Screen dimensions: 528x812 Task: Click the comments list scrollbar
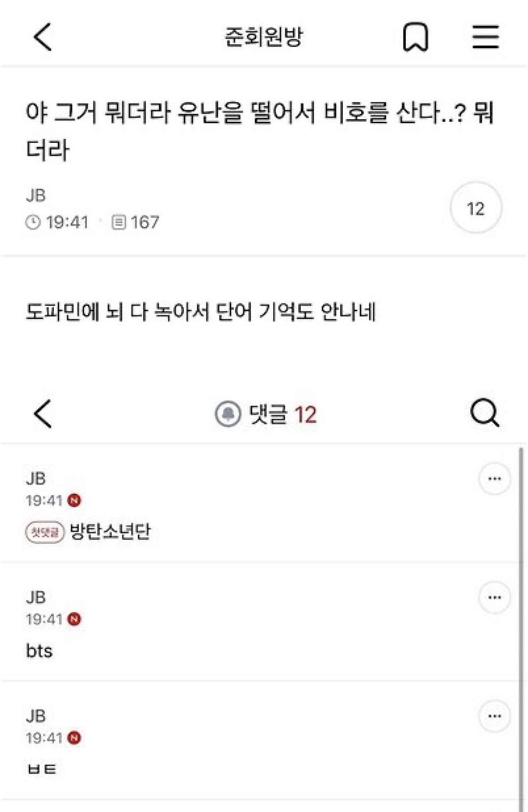click(x=521, y=613)
